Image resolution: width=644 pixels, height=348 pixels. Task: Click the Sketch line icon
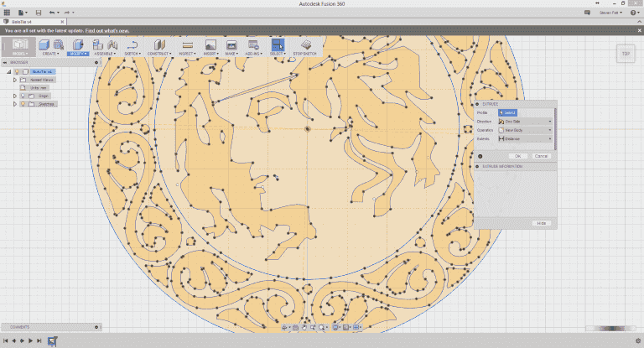[x=132, y=44]
